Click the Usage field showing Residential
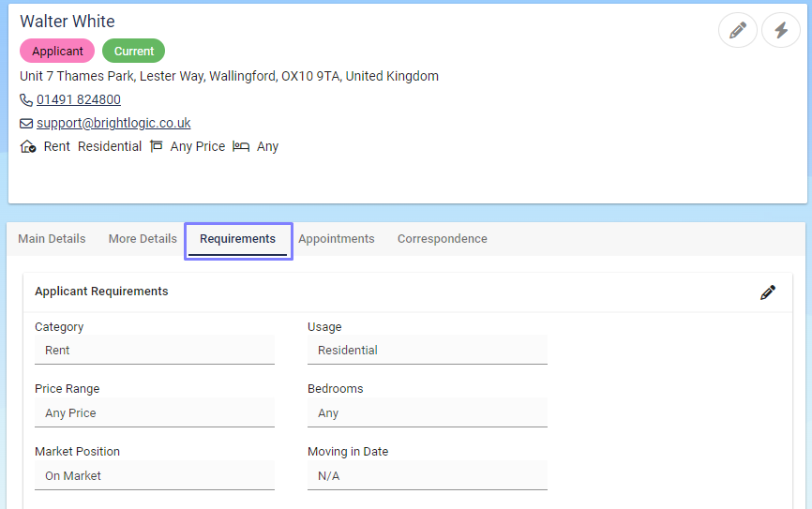 click(428, 350)
